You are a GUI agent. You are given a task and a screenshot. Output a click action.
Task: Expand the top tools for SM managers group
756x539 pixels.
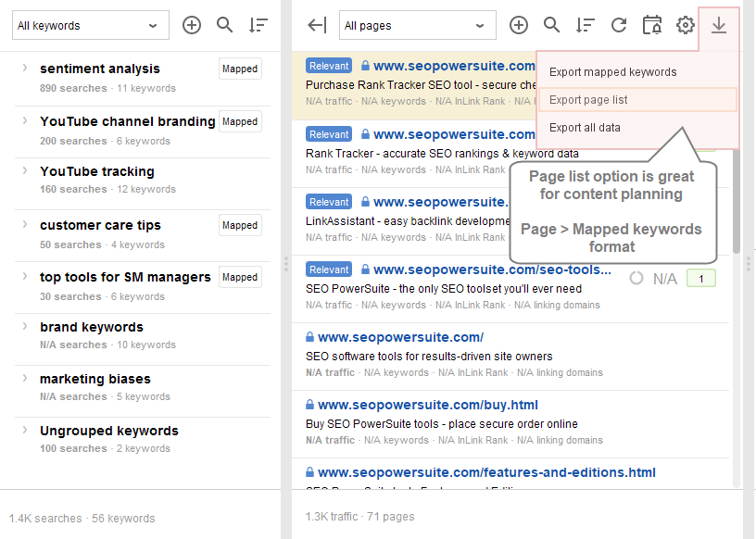25,277
